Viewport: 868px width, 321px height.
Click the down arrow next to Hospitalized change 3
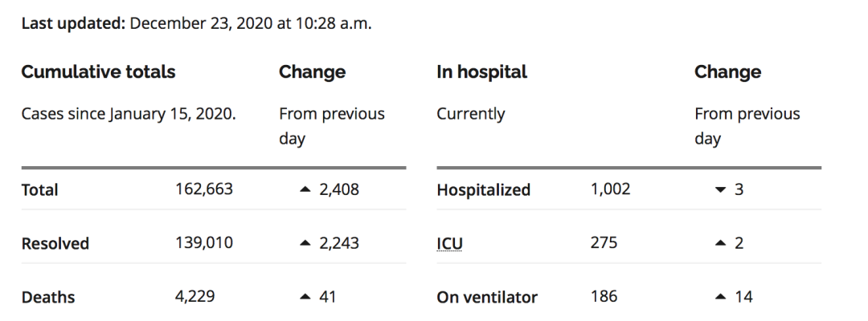[720, 189]
